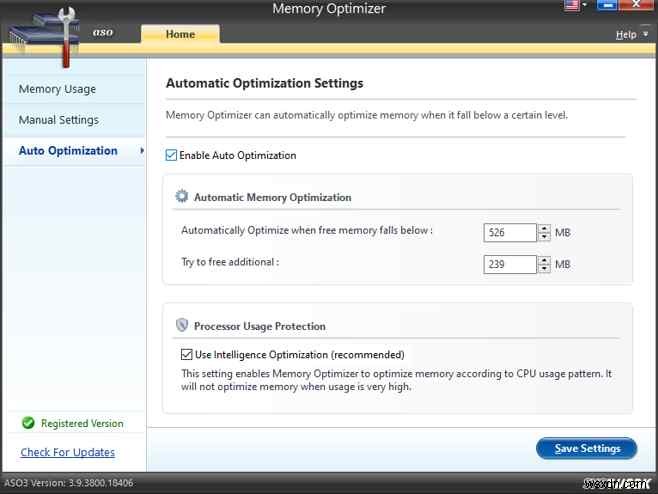Open Memory Usage in the sidebar
The height and width of the screenshot is (494, 658).
[57, 89]
